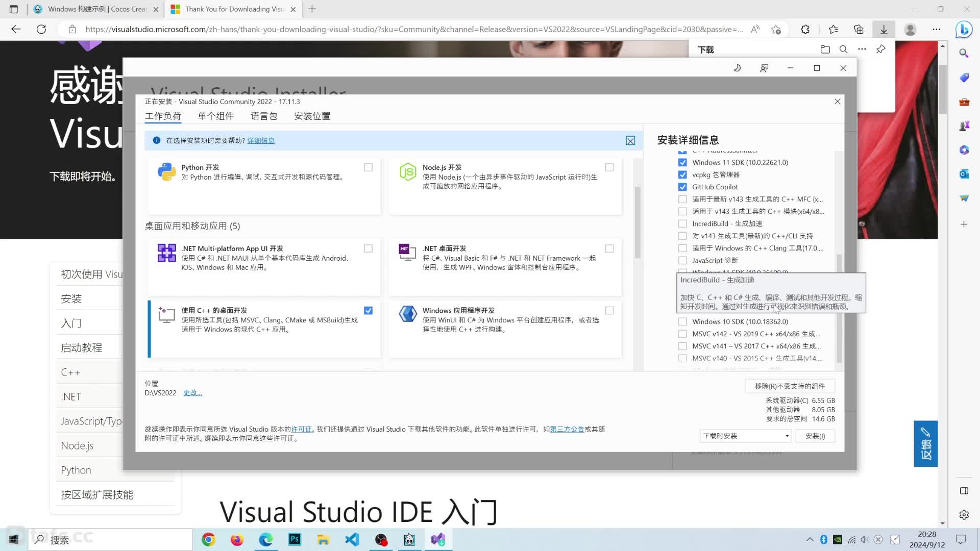Uncheck Windows 11 SDK (10.0.22621.0)
This screenshot has width=980, height=551.
(x=682, y=162)
